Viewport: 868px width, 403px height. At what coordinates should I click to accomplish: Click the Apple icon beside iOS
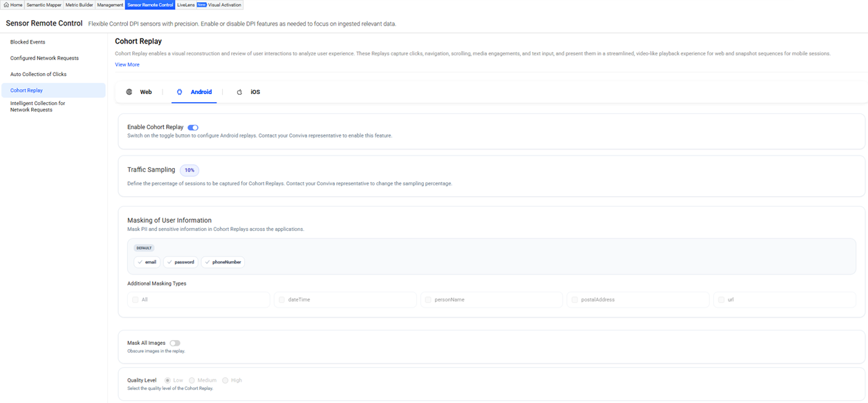pos(239,92)
